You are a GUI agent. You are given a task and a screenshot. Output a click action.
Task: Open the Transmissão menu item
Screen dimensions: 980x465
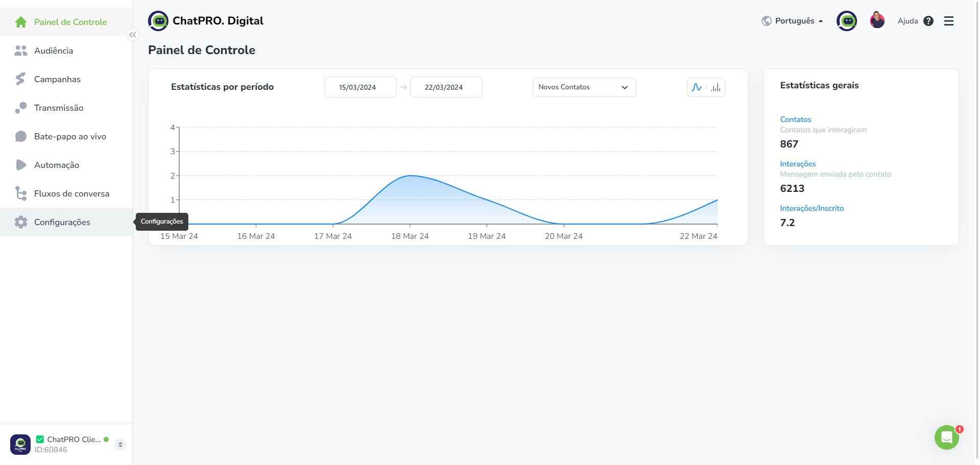(66, 108)
